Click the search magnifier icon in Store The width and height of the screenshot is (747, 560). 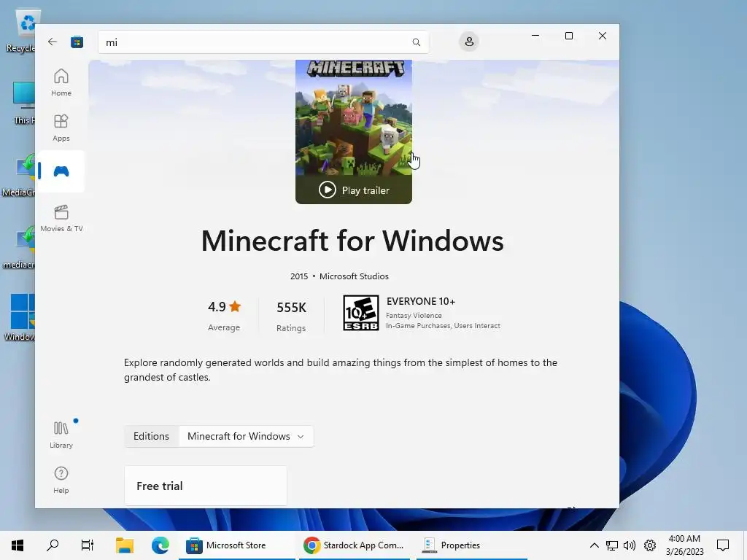coord(416,42)
